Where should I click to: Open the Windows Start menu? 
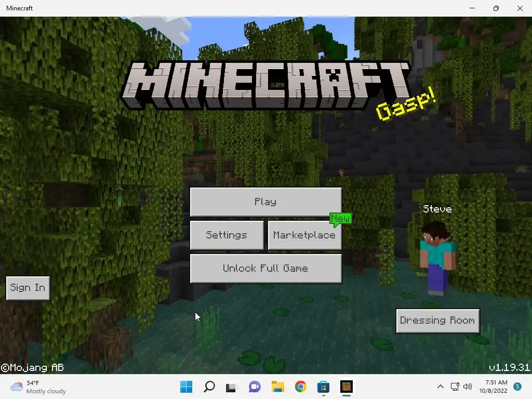[186, 387]
